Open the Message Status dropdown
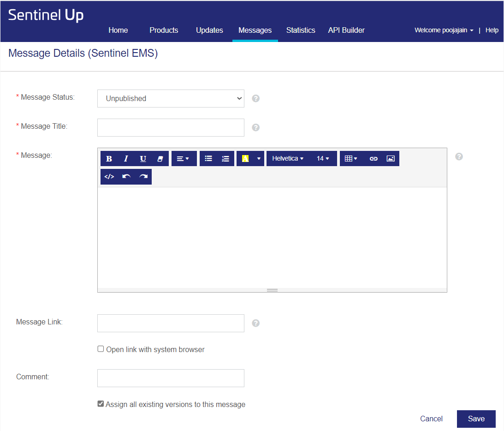504x431 pixels. click(171, 98)
